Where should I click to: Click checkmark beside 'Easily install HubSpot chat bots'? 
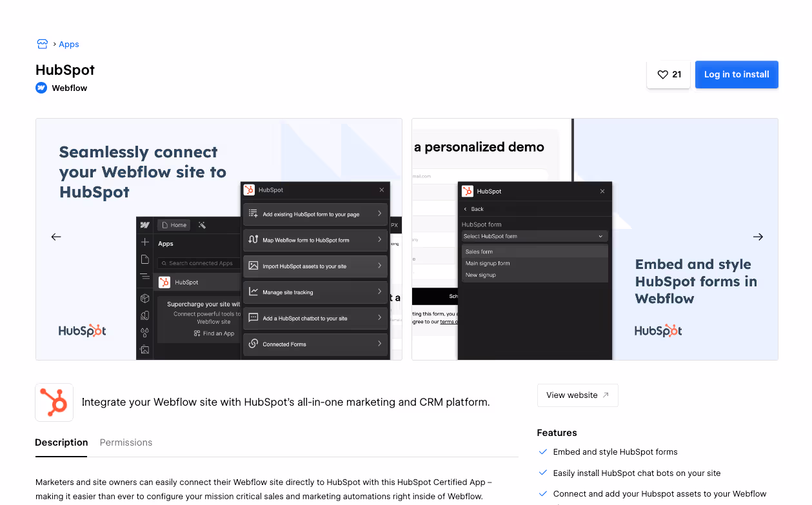pyautogui.click(x=542, y=473)
